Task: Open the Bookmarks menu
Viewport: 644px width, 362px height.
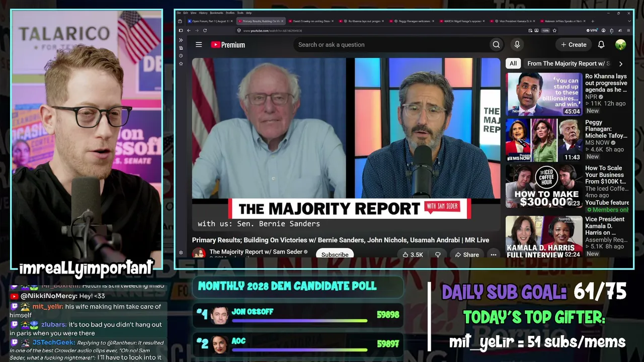Action: click(216, 13)
